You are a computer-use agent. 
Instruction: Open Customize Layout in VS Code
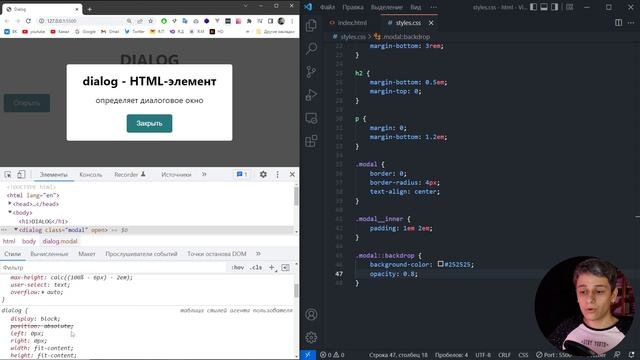point(569,7)
